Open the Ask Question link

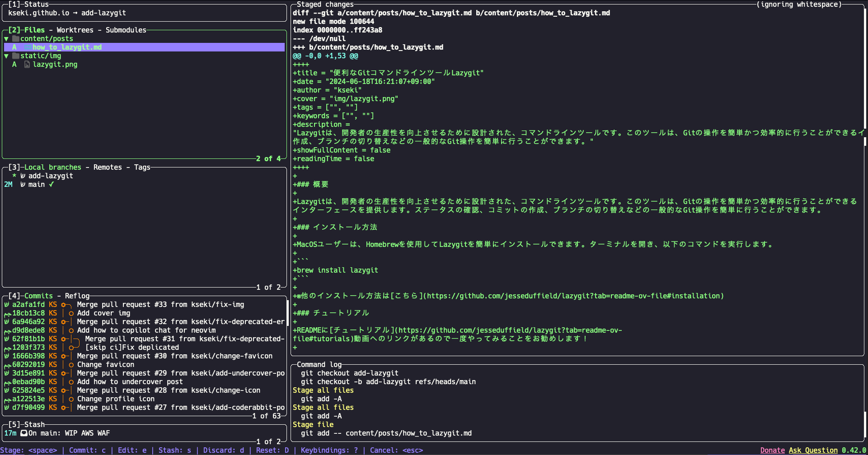[x=813, y=450]
